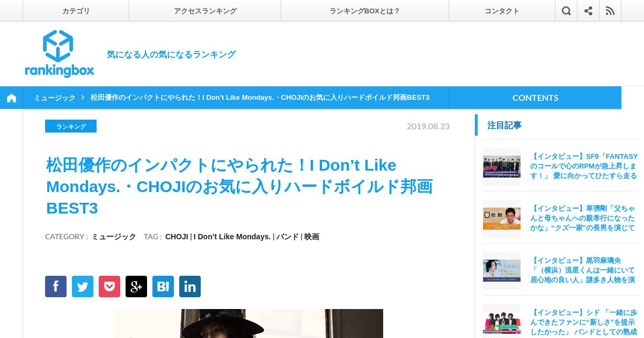644x338 pixels.
Task: Click the breadcrumb article title
Action: (x=260, y=98)
